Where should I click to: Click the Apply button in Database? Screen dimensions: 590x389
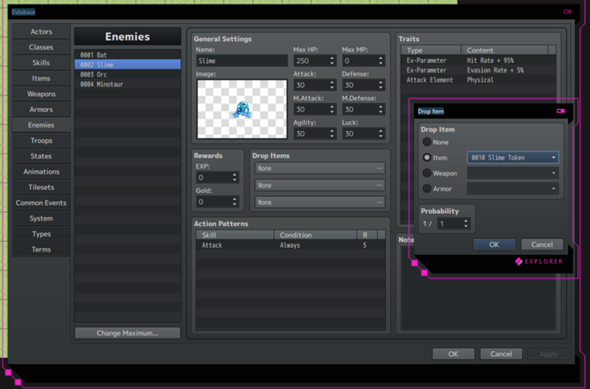coord(549,354)
